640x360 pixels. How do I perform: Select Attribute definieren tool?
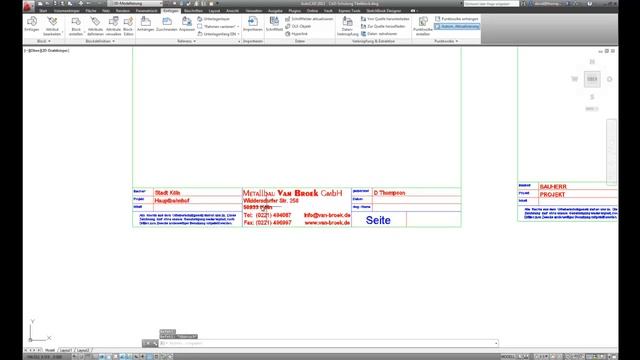pyautogui.click(x=95, y=26)
